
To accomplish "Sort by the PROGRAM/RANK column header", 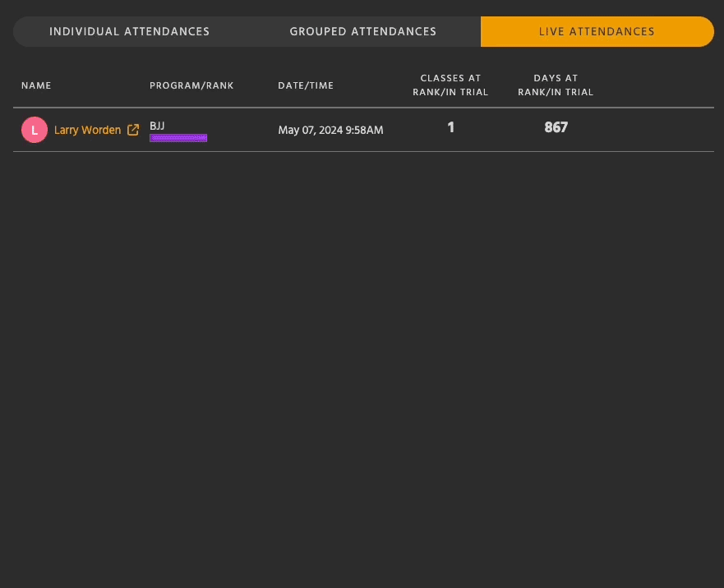I will point(191,85).
